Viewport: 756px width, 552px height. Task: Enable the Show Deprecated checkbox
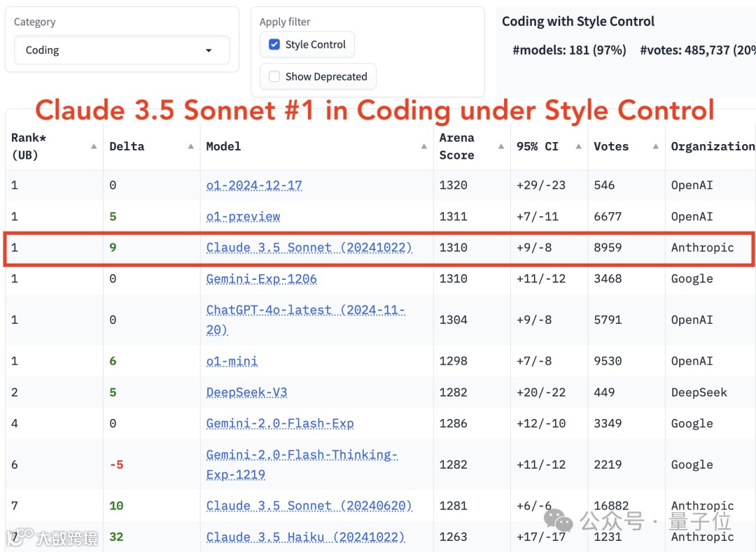tap(274, 76)
